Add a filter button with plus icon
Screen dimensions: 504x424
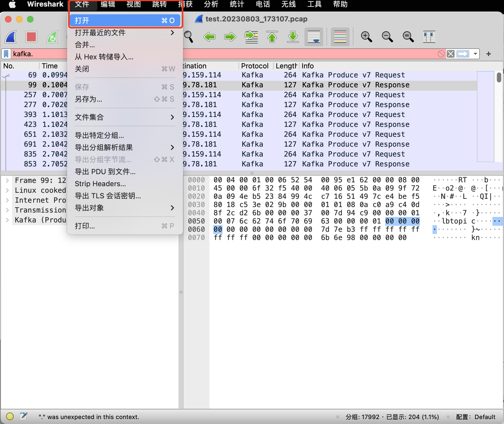[489, 54]
